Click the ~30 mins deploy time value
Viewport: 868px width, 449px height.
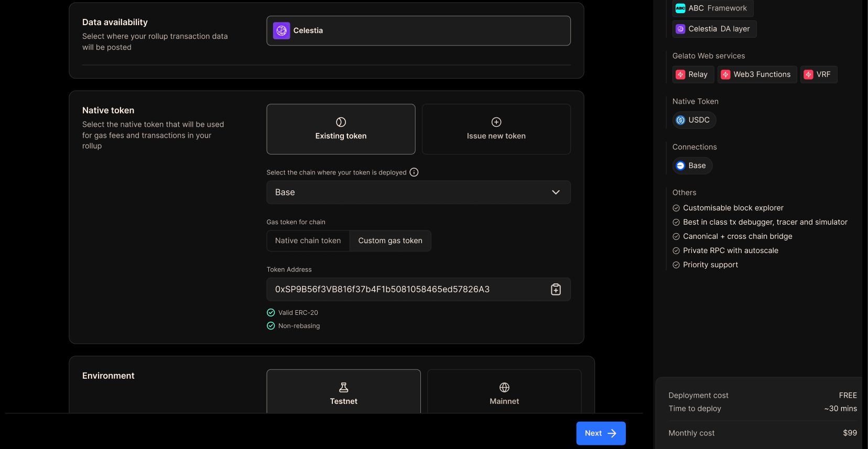[841, 409]
